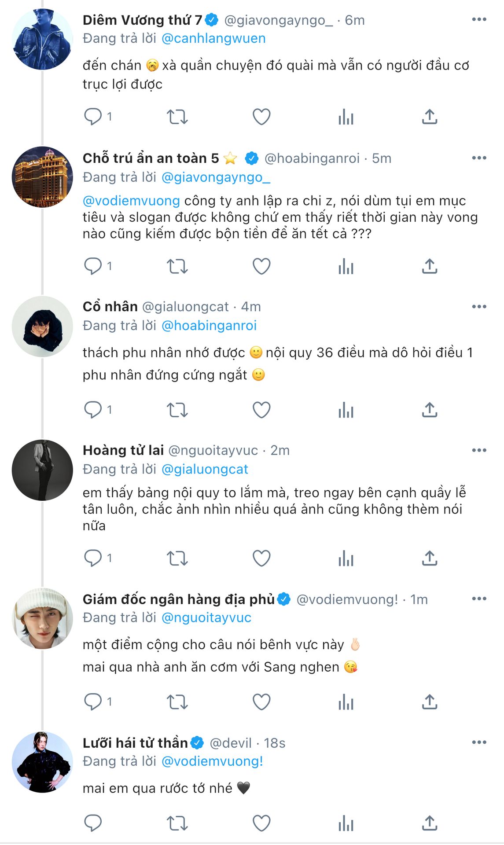This screenshot has height=845, width=504.
Task: Retweet Lưỡi hái tử thần's reply
Action: pos(177,823)
